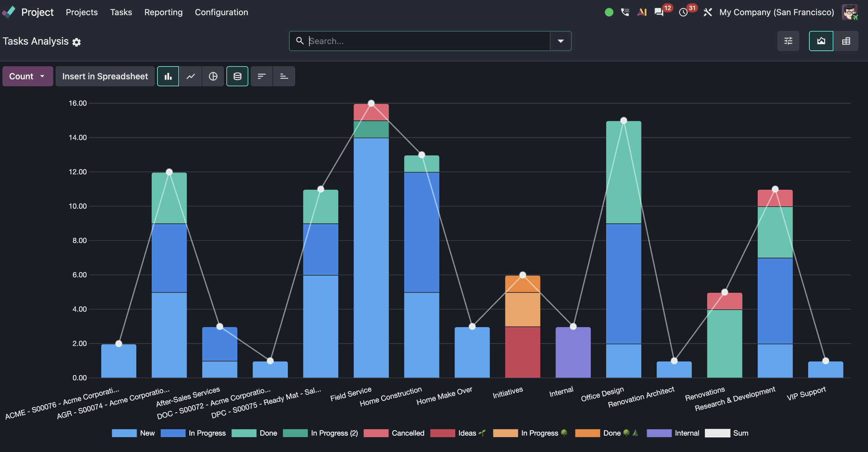
Task: Expand the Count measures dropdown
Action: point(28,76)
